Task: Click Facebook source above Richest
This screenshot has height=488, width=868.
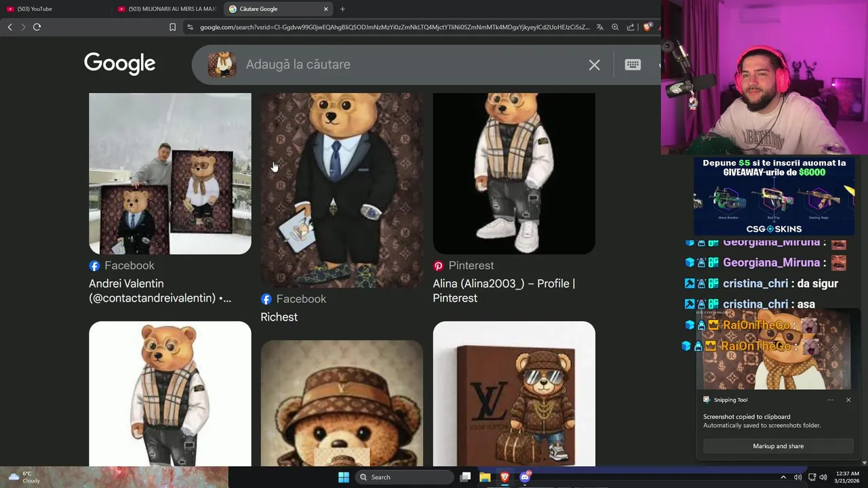Action: tap(294, 299)
